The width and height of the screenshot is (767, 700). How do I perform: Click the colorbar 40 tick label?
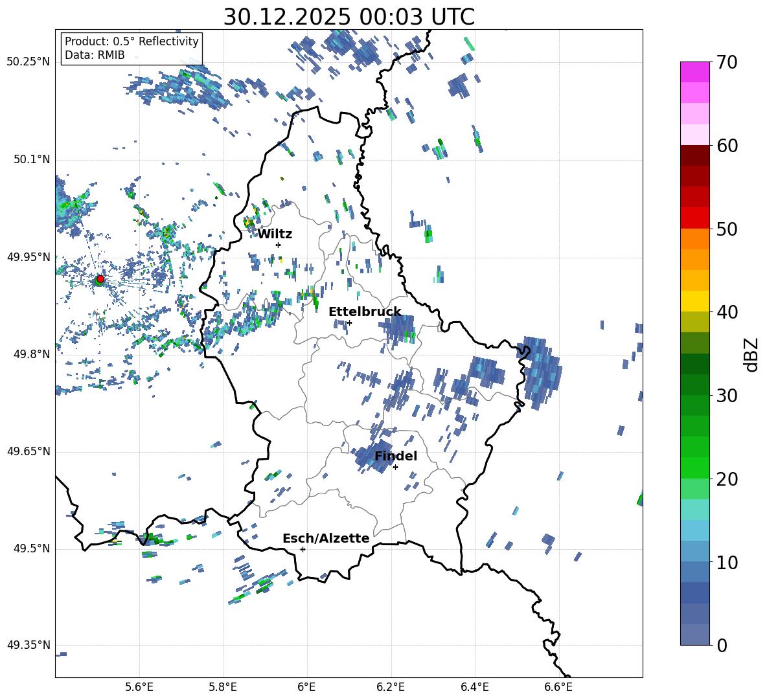(727, 312)
